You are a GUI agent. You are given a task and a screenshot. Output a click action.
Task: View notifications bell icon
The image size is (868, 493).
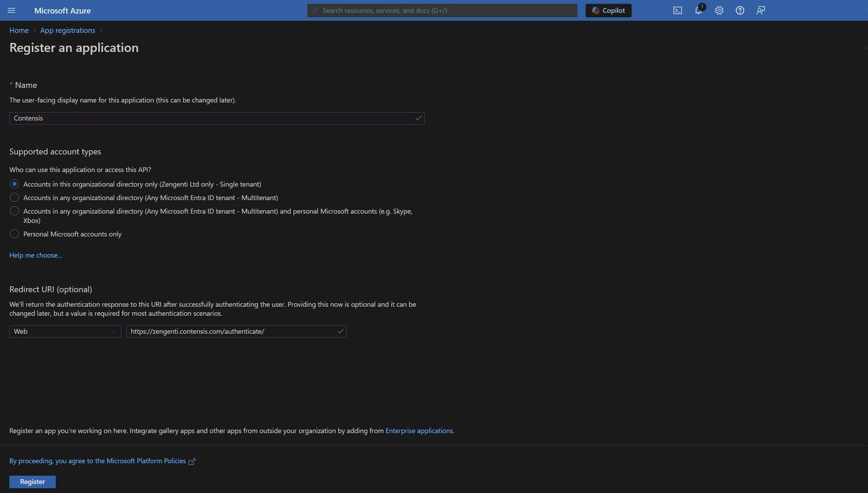click(698, 10)
